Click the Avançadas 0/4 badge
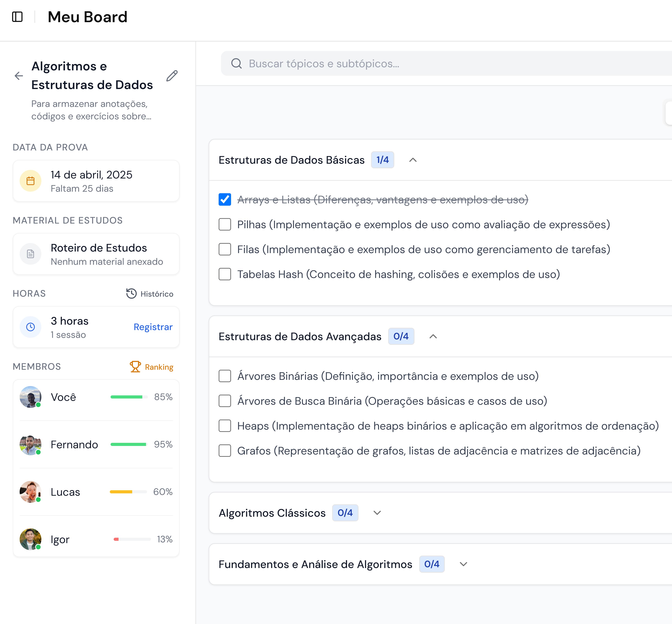 click(401, 336)
